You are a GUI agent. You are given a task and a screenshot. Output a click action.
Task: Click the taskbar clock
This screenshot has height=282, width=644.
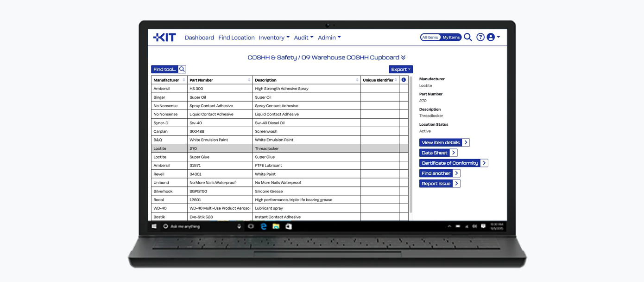pyautogui.click(x=496, y=226)
